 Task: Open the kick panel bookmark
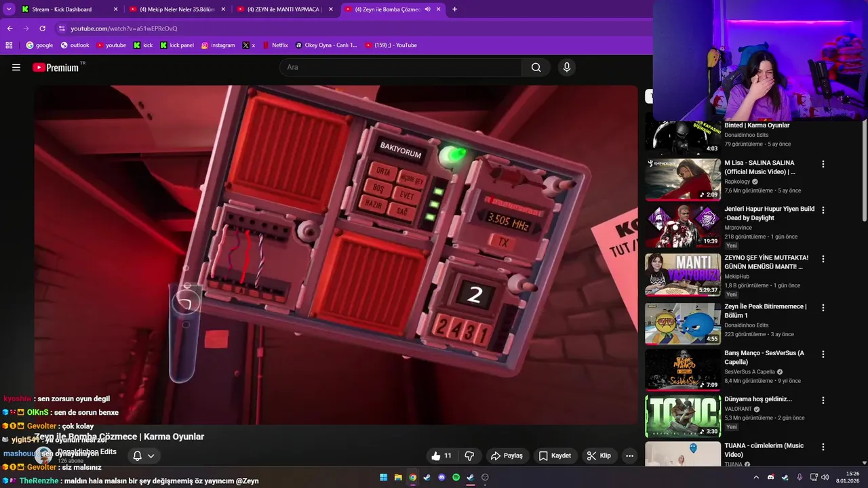pyautogui.click(x=177, y=45)
